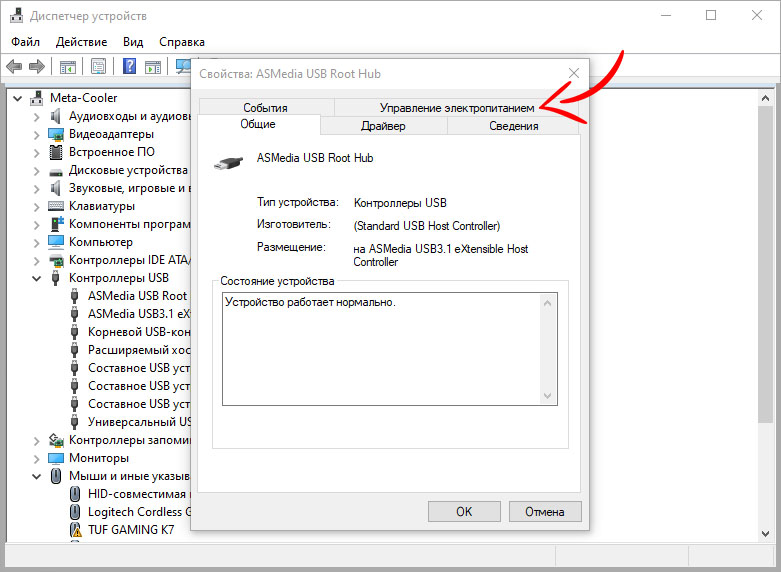Click the Контроллеры запомин storage icon
The image size is (781, 572).
click(56, 440)
